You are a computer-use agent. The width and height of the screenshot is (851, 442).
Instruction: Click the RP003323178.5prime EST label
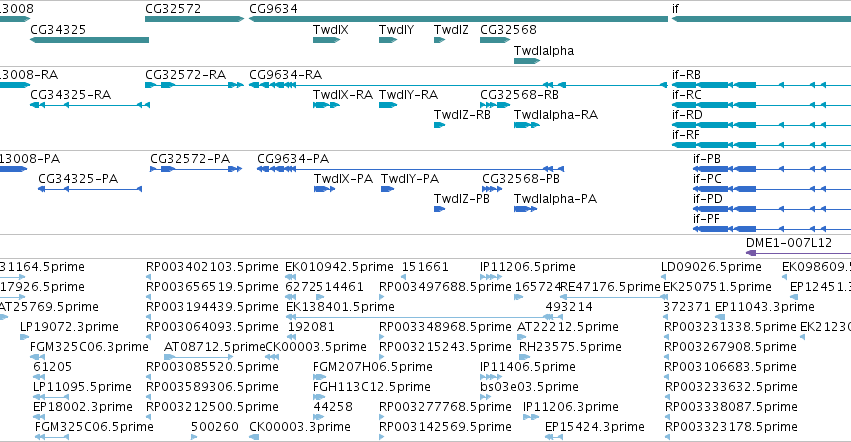pos(731,427)
